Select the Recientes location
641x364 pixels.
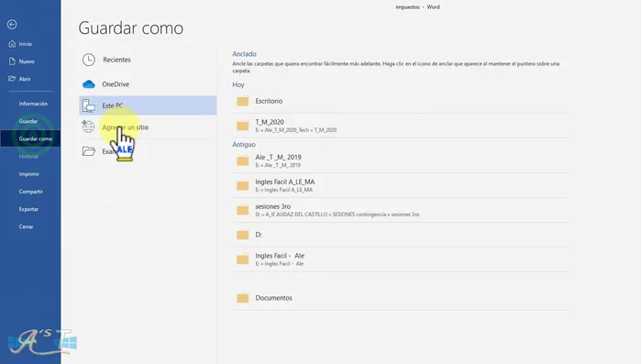(148, 60)
